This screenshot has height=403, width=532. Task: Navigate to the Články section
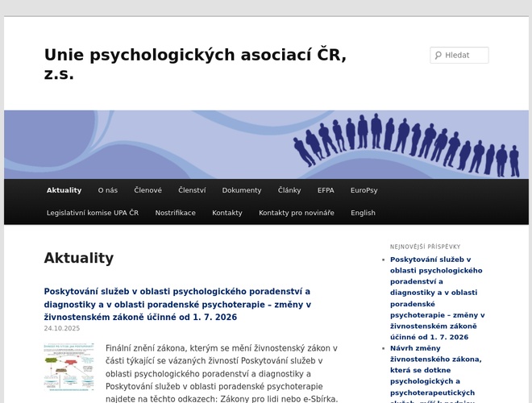[x=289, y=190]
